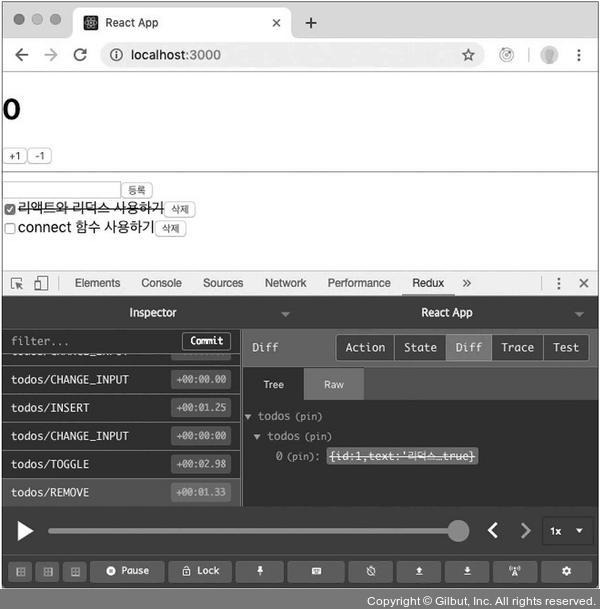Switch to the Action view tab
This screenshot has height=609, width=600.
pyautogui.click(x=365, y=348)
